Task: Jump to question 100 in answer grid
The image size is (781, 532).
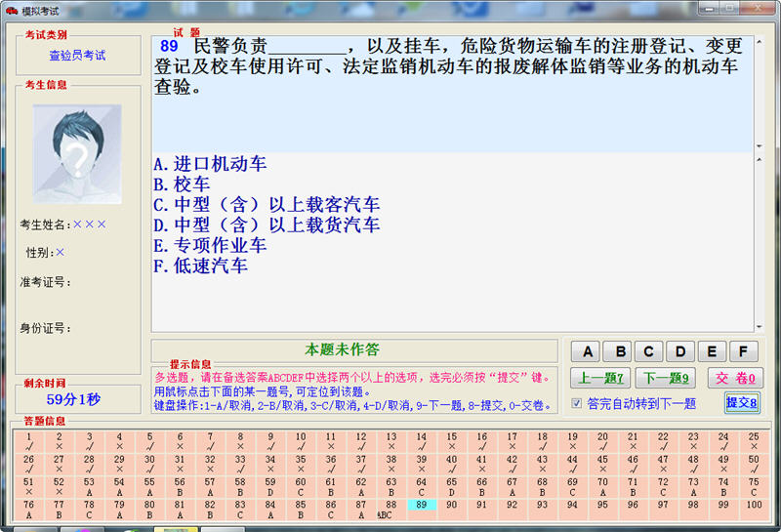Action: [x=754, y=510]
